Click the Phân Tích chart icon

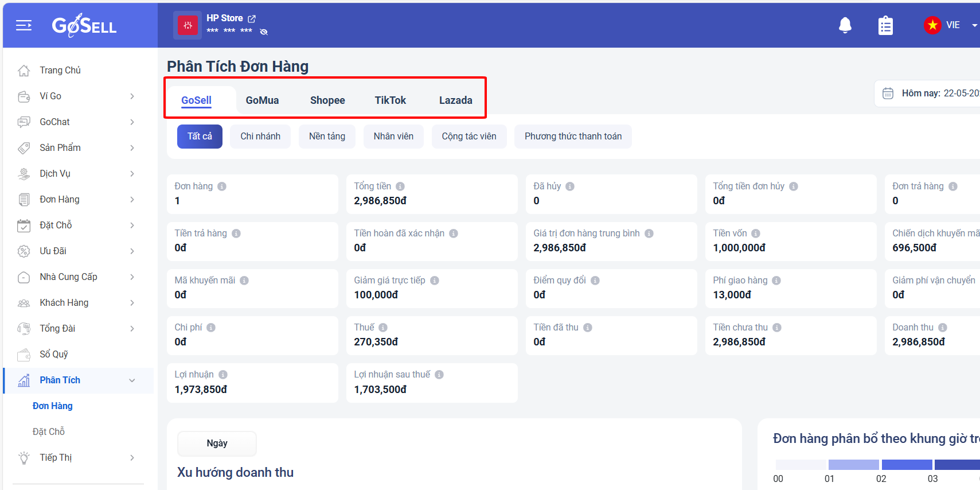[x=24, y=380]
